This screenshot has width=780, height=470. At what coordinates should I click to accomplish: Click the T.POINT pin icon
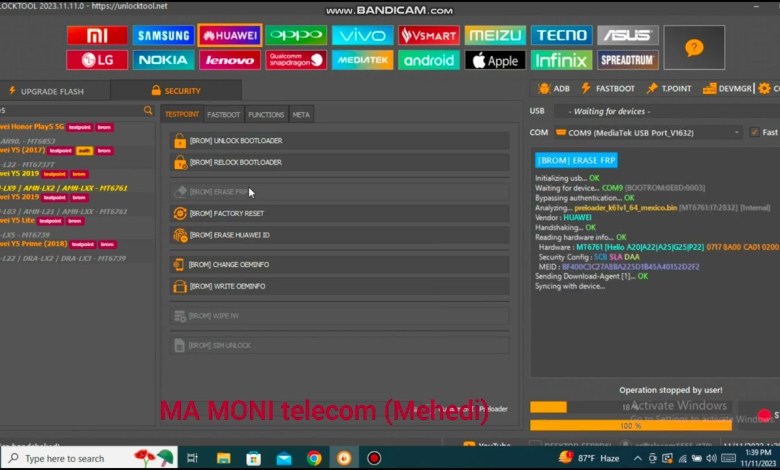tap(669, 88)
